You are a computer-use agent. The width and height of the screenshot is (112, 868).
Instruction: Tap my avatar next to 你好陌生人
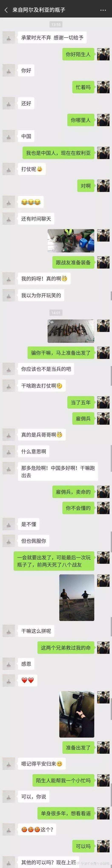click(x=103, y=54)
